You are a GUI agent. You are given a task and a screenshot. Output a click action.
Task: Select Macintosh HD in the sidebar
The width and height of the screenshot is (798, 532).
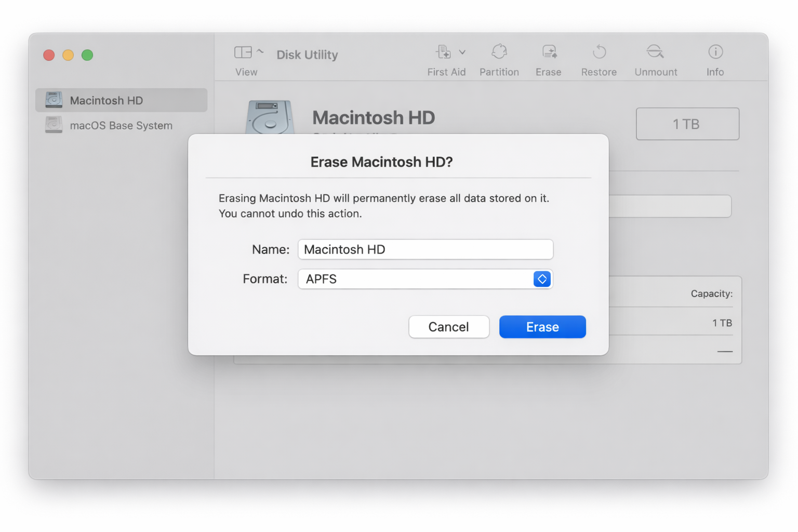tap(121, 100)
